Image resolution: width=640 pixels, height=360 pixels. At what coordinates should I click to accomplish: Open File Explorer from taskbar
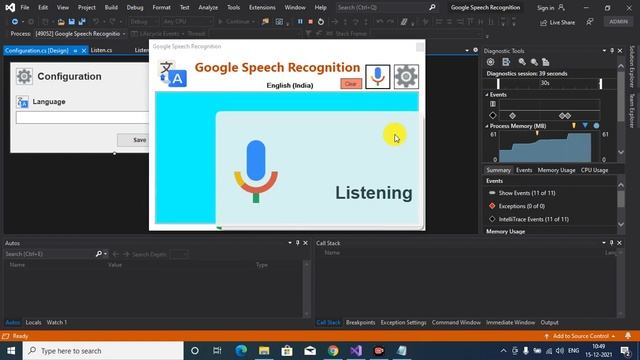click(x=264, y=351)
